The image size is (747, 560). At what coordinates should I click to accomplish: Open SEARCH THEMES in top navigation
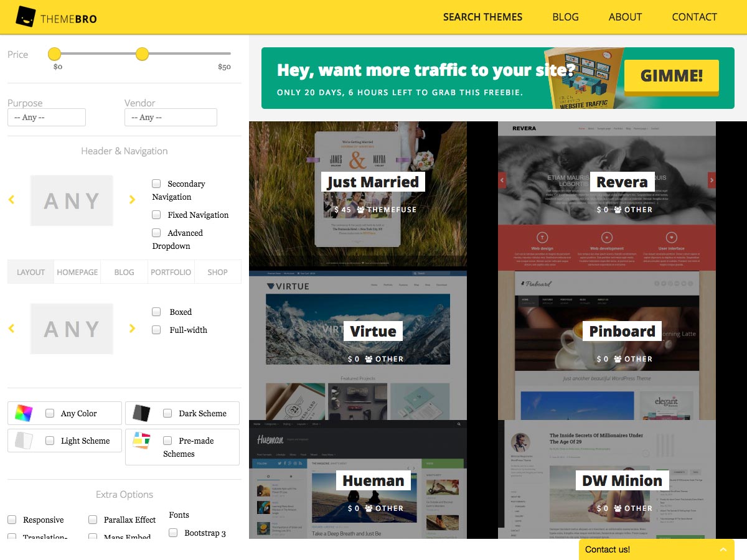[482, 17]
